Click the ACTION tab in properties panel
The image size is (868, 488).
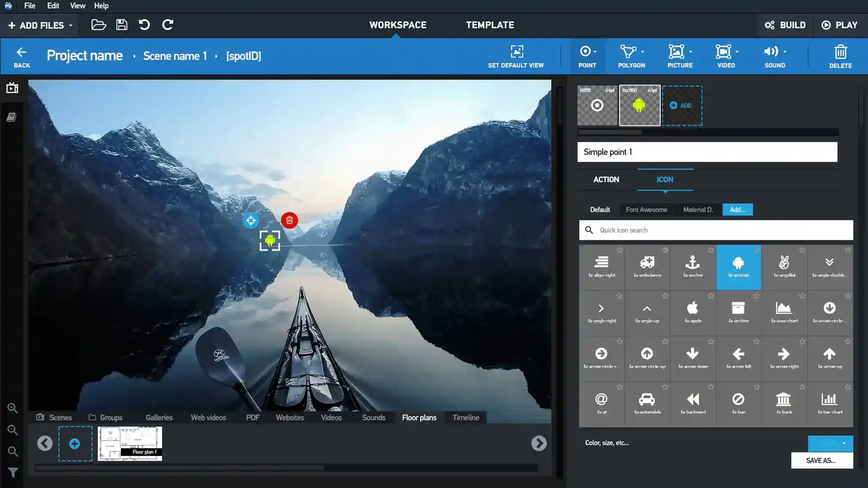pos(606,180)
